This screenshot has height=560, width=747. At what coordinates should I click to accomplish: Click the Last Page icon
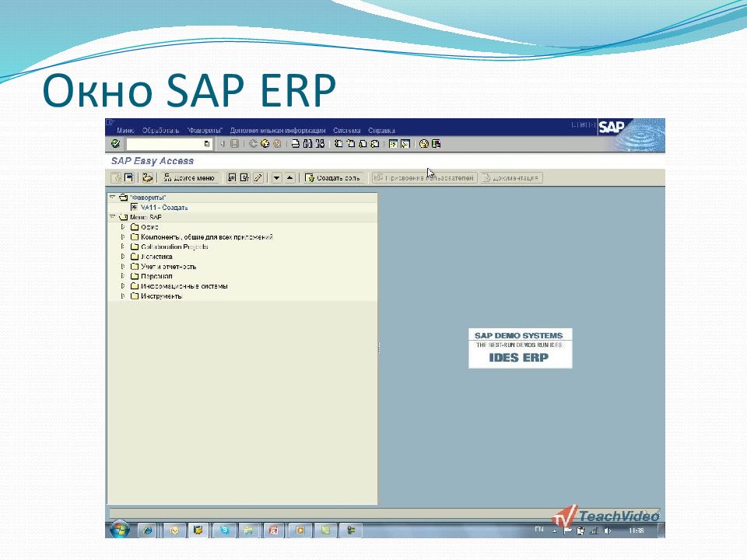coord(375,143)
